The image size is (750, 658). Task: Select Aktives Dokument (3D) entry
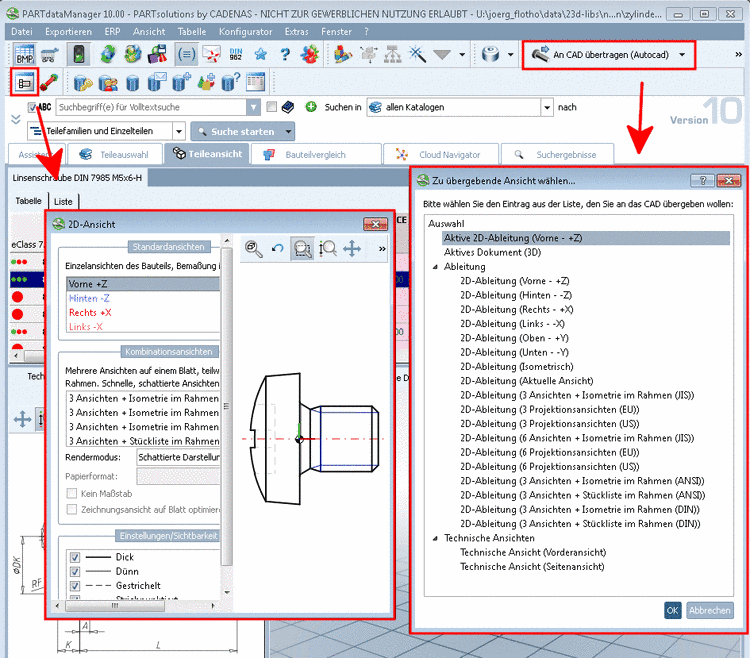point(492,252)
